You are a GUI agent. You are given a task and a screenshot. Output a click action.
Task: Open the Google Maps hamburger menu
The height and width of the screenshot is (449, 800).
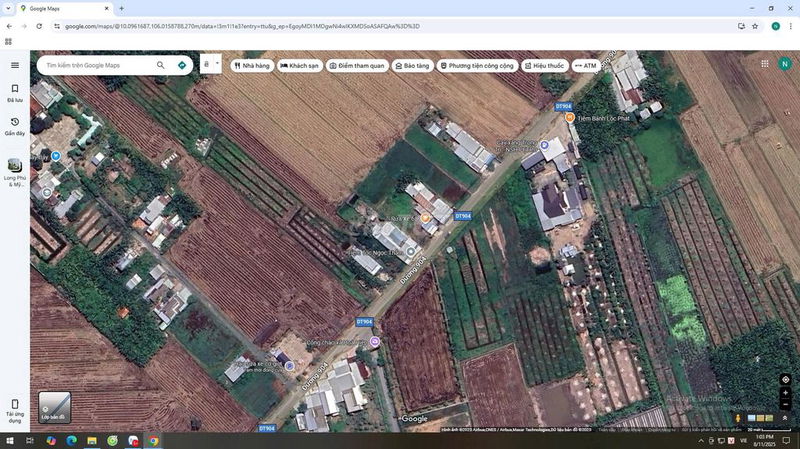pyautogui.click(x=15, y=65)
